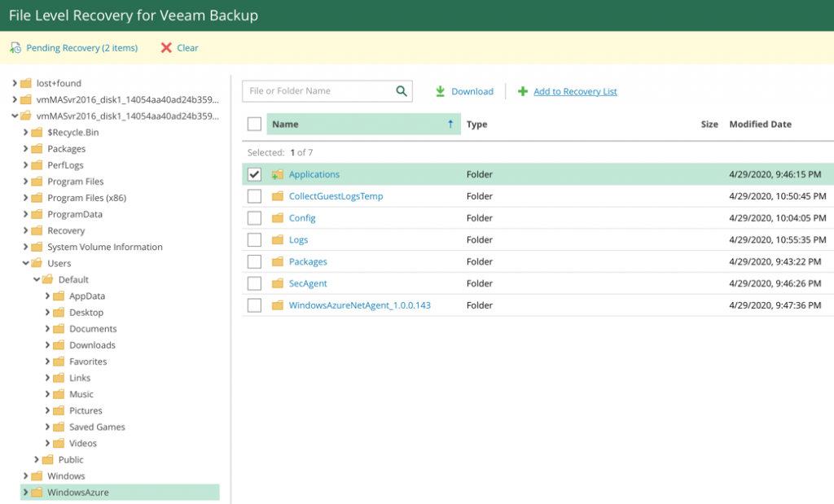Toggle the select-all checkbox in header

[x=254, y=124]
